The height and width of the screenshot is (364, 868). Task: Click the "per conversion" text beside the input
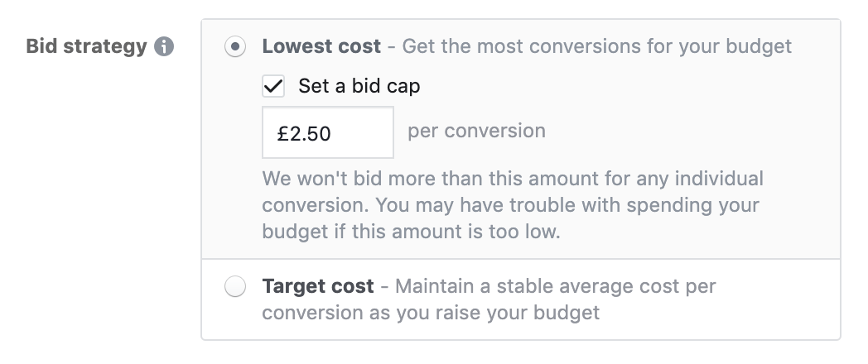476,131
